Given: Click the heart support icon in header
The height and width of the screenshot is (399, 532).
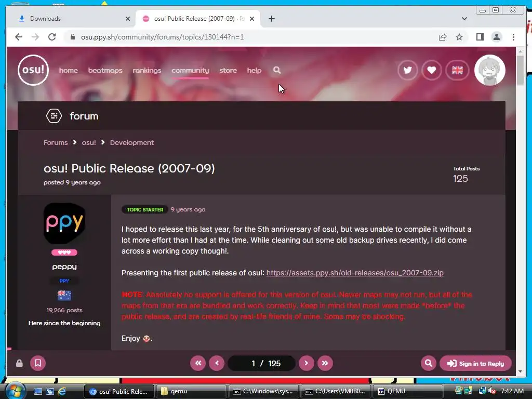Looking at the screenshot, I should (432, 70).
